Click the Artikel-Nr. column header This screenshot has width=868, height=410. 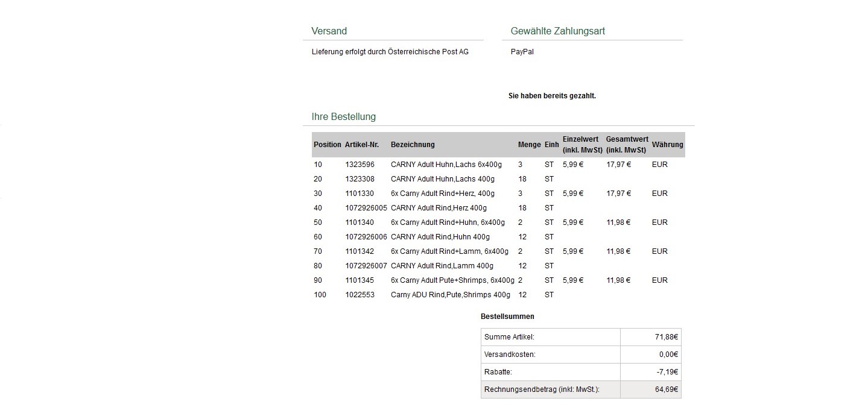click(362, 145)
